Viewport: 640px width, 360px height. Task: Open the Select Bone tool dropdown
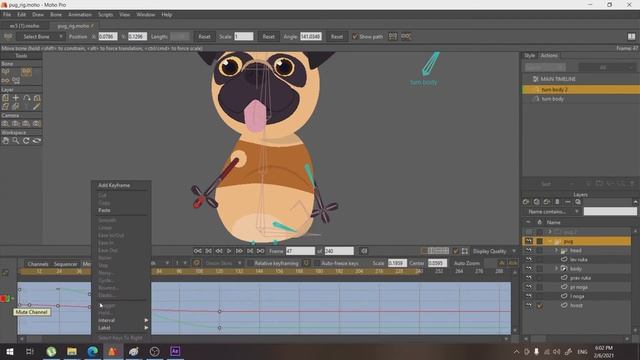(x=41, y=36)
